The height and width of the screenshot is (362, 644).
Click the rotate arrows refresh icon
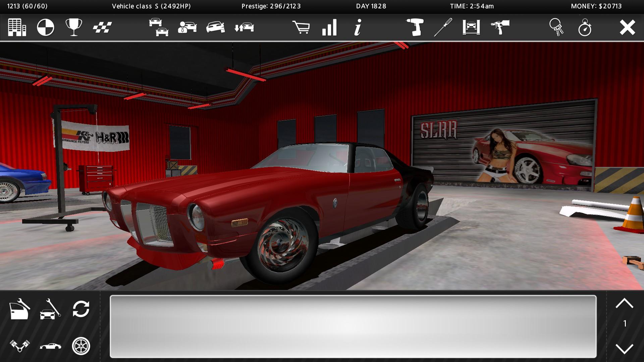[81, 309]
